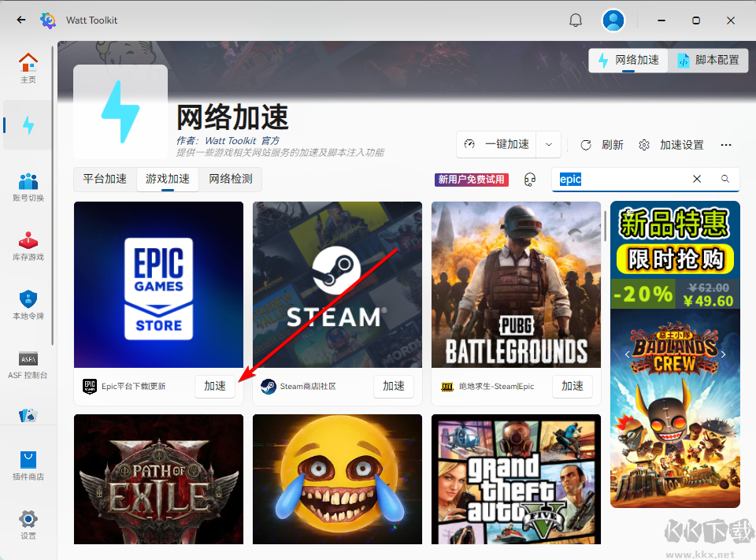Viewport: 756px width, 560px height.
Task: Open the Steam cover image
Action: pos(337,284)
